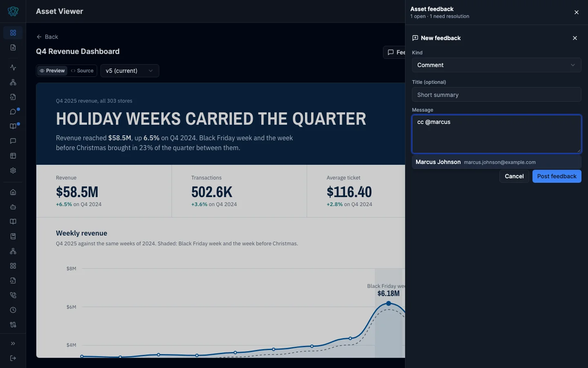Open the open-book icon with notification dot
The image size is (588, 368).
point(13,126)
